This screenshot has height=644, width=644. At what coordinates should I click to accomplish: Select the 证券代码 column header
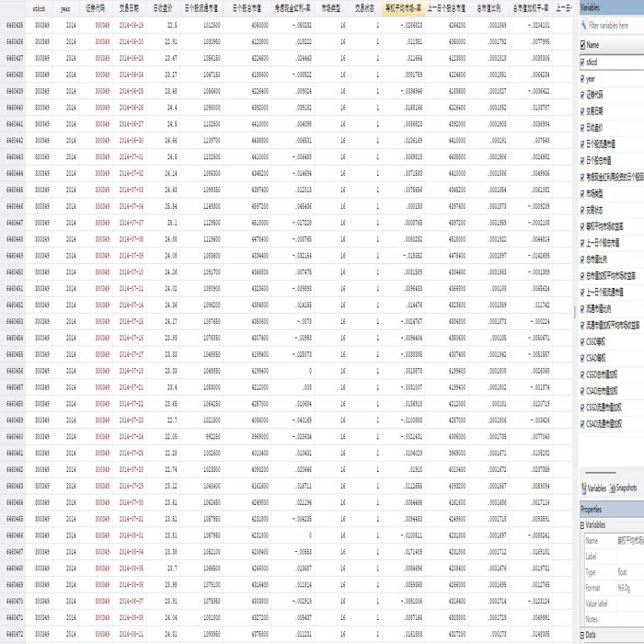(96, 8)
